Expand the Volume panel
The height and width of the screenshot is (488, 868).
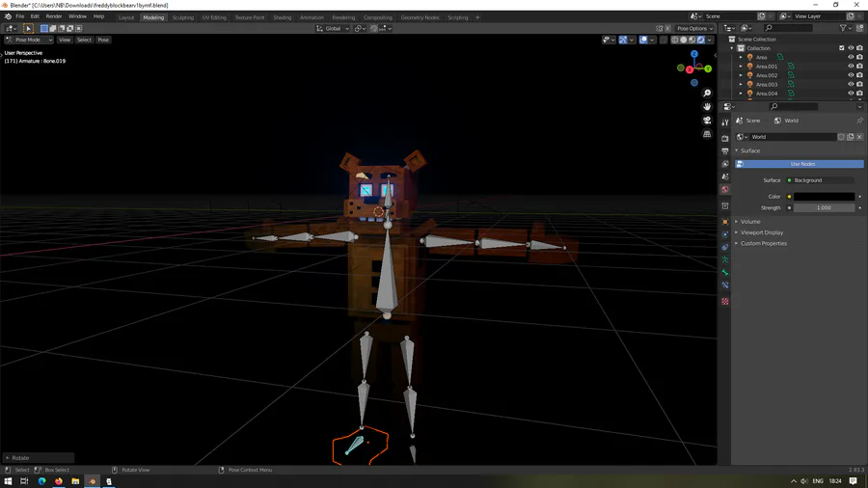tap(750, 221)
